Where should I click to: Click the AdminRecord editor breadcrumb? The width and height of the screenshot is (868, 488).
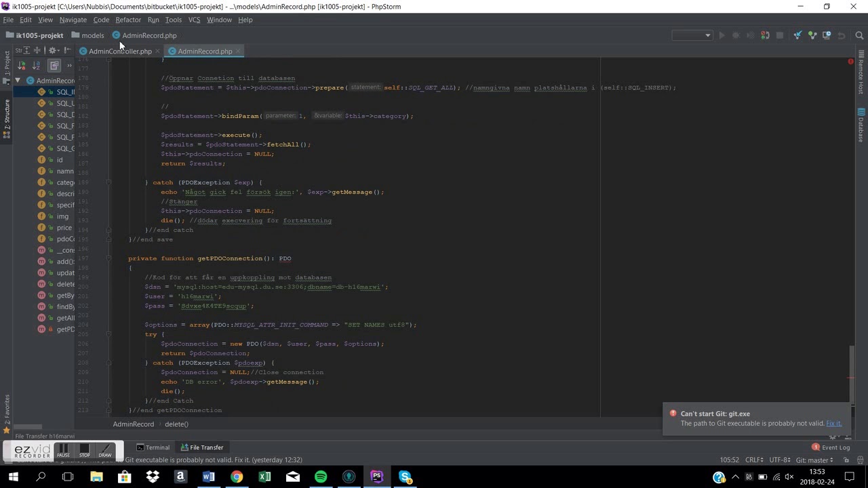tap(134, 424)
